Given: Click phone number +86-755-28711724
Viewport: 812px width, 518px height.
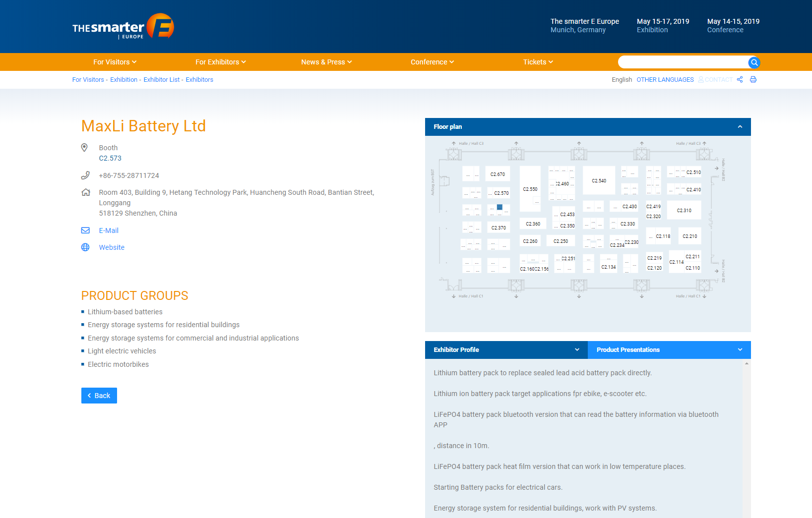Looking at the screenshot, I should pos(129,175).
